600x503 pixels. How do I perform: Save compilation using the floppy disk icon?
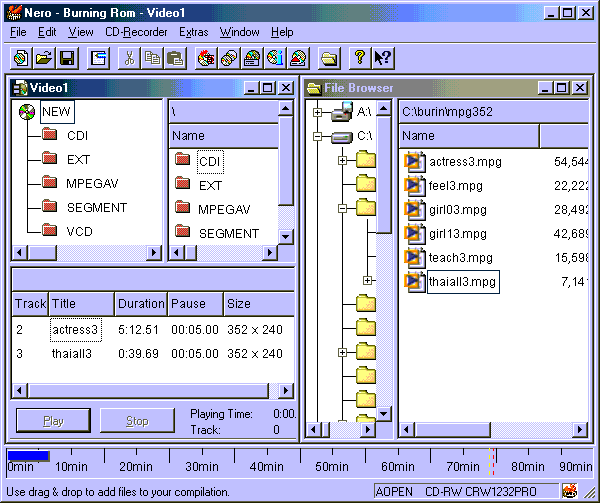pos(67,58)
